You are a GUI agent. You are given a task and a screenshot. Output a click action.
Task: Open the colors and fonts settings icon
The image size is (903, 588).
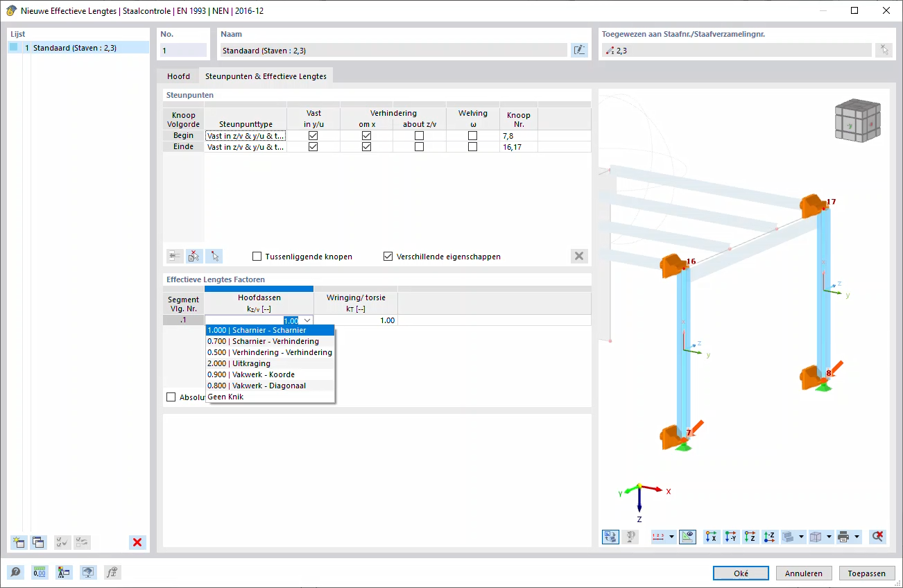coord(64,572)
